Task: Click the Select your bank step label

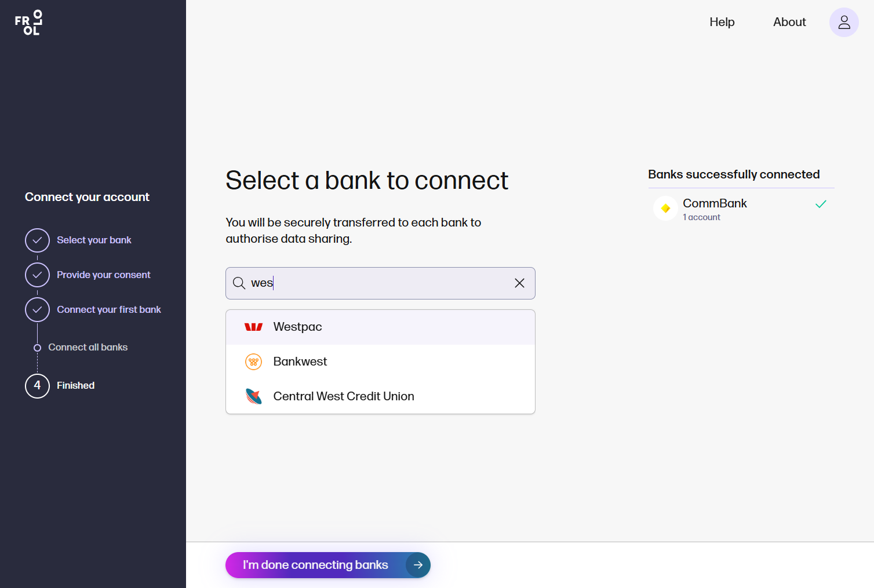Action: tap(94, 240)
